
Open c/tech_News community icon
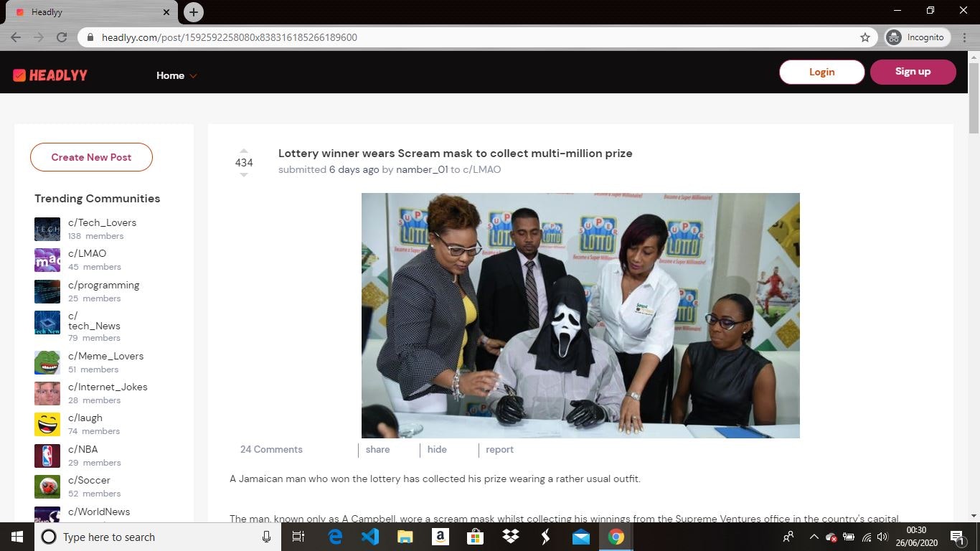[x=47, y=323]
